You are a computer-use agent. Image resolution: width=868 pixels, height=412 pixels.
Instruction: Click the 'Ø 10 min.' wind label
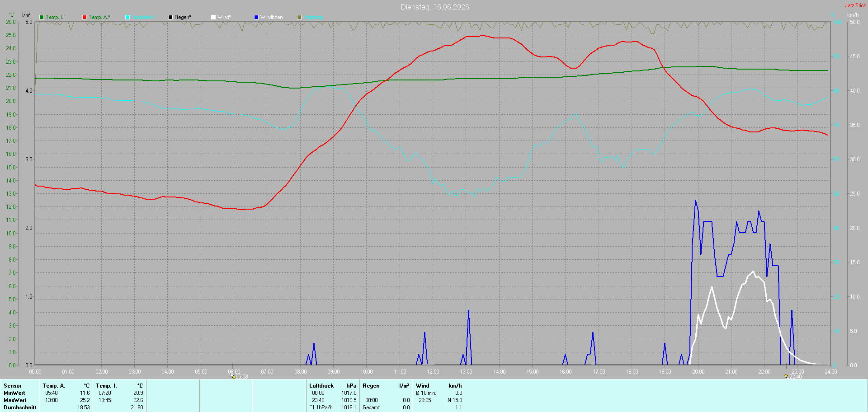[426, 393]
